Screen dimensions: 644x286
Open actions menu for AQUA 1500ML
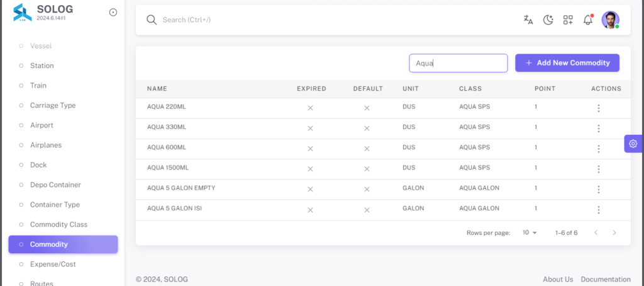pos(599,169)
